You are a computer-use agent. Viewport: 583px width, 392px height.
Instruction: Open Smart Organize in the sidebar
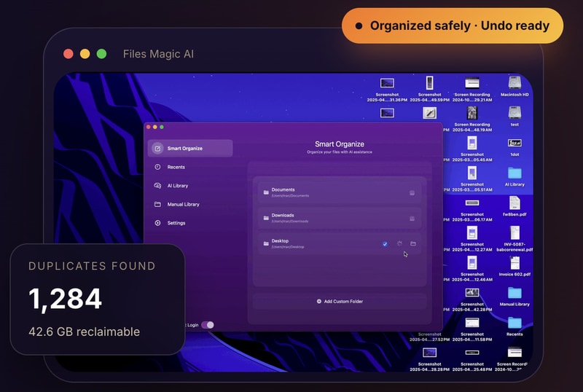point(189,149)
